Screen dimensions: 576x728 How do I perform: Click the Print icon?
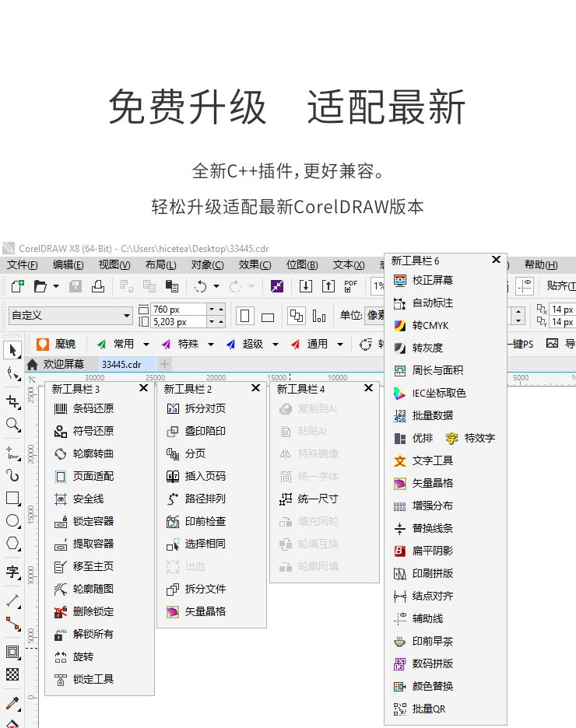(x=97, y=286)
